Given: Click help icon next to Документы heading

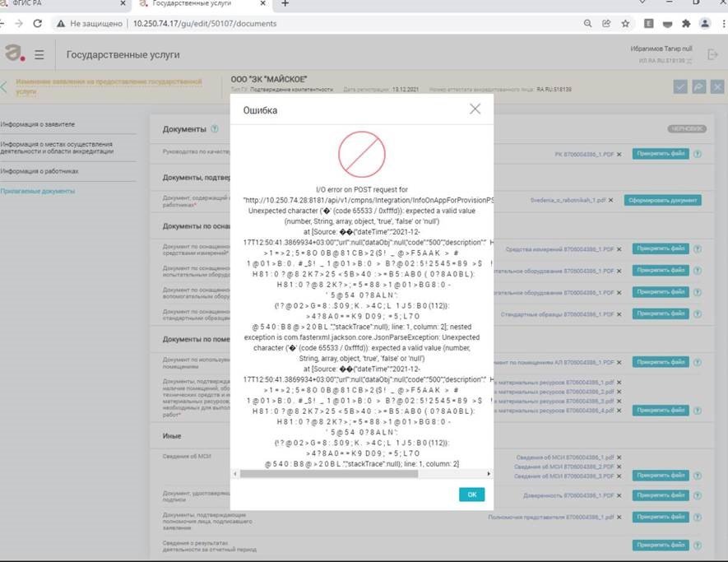Looking at the screenshot, I should pos(215,129).
